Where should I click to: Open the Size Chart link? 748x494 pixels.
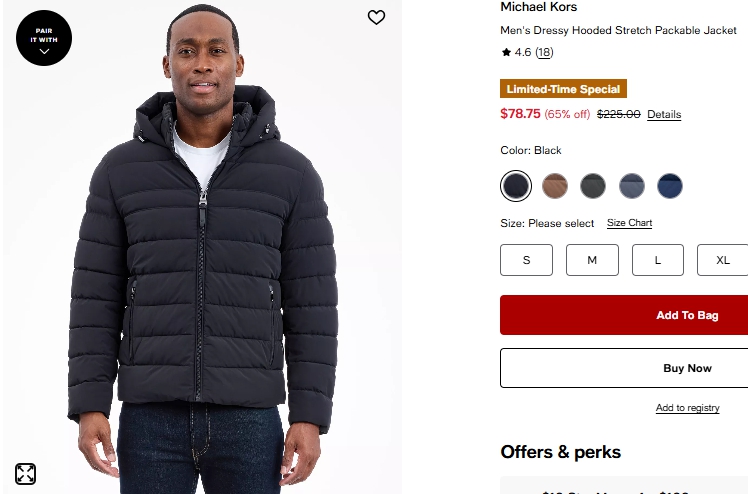coord(629,223)
